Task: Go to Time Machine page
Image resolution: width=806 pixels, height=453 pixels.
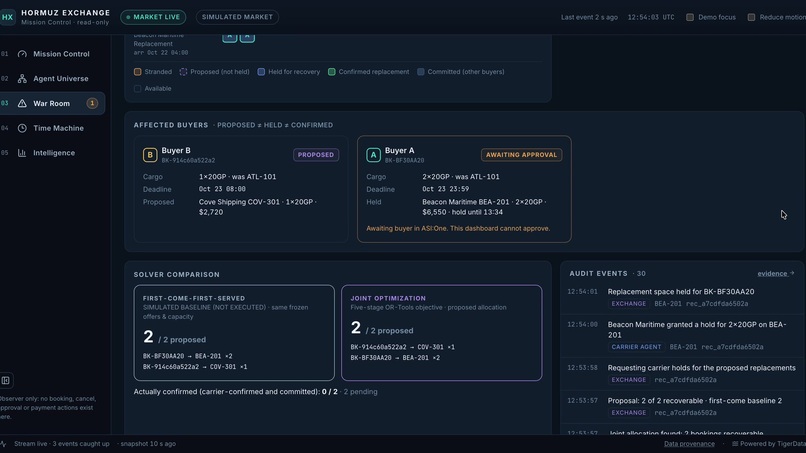Action: (52, 128)
